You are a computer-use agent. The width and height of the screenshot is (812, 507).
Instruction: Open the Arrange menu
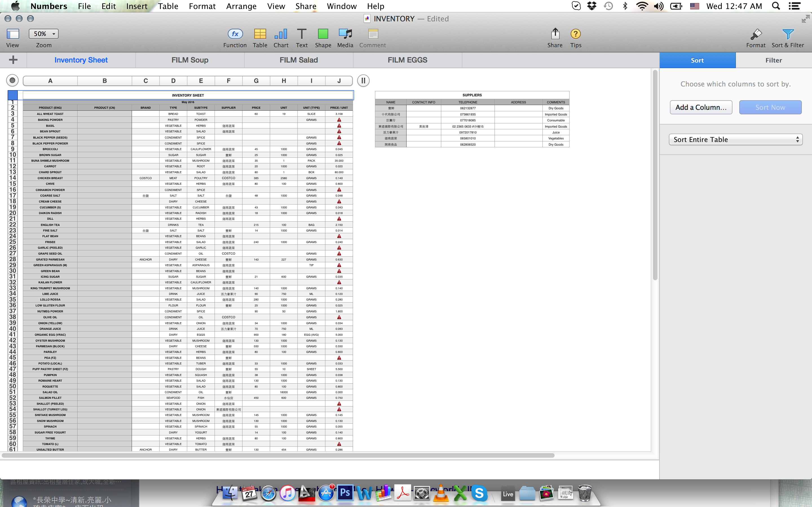[x=241, y=6]
